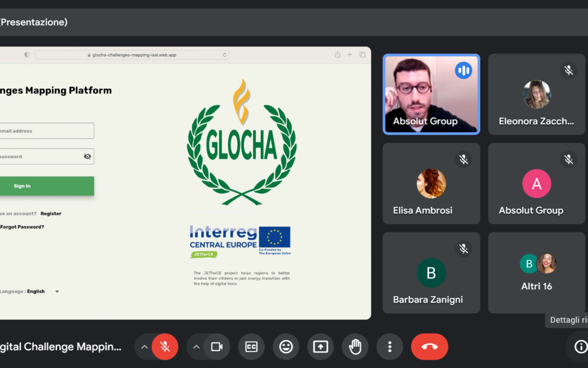The image size is (588, 368).
Task: Open meeting details info icon
Action: click(580, 347)
